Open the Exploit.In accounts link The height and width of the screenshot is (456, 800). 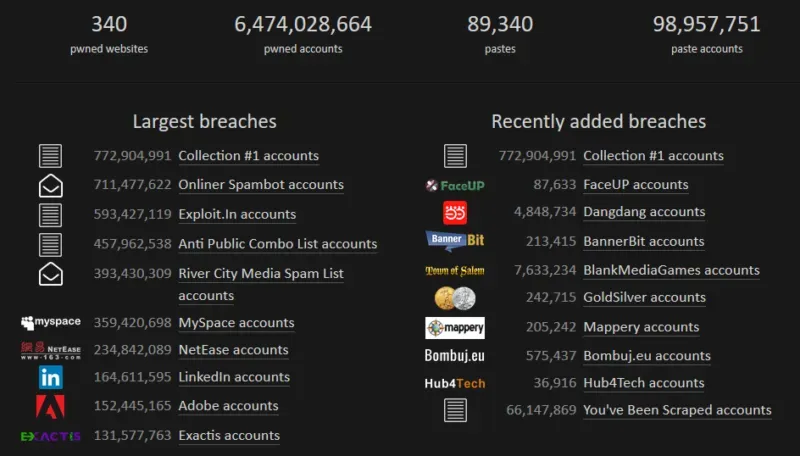click(x=237, y=214)
